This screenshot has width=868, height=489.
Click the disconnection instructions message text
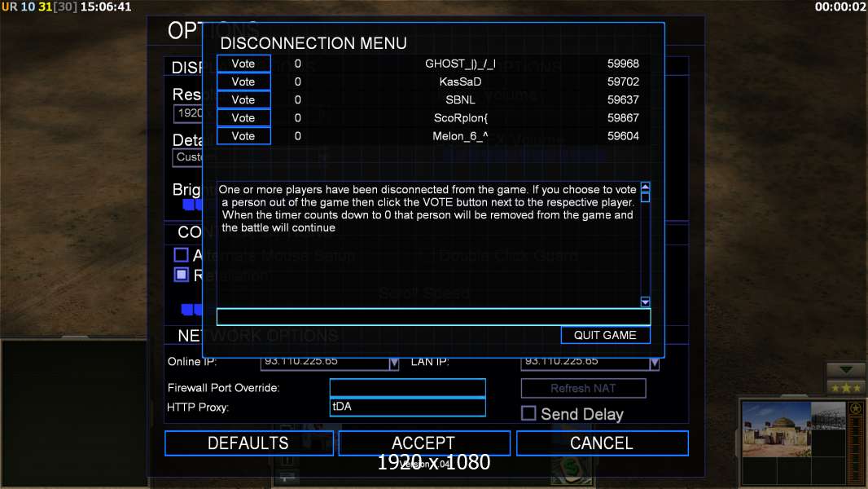(x=427, y=209)
